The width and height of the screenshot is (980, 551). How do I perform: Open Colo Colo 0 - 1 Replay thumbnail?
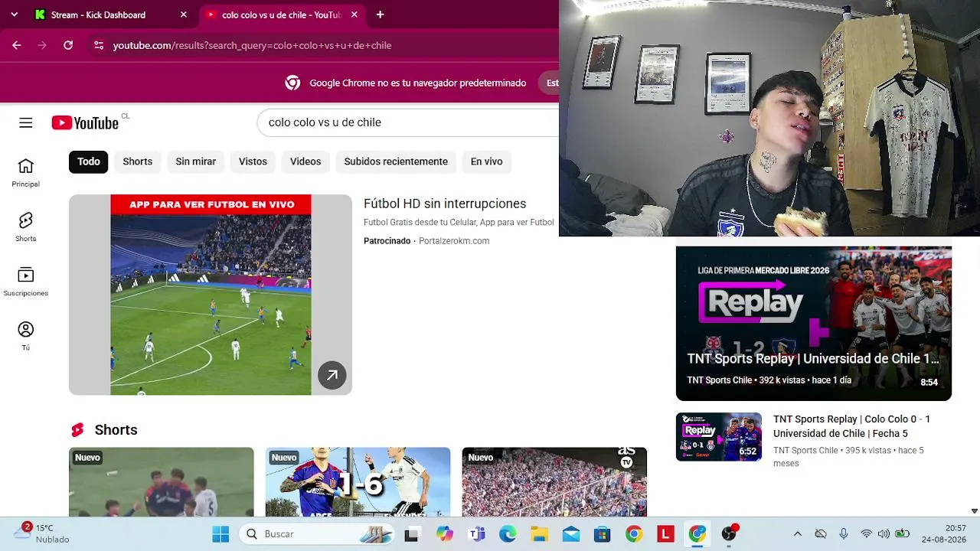pos(719,437)
